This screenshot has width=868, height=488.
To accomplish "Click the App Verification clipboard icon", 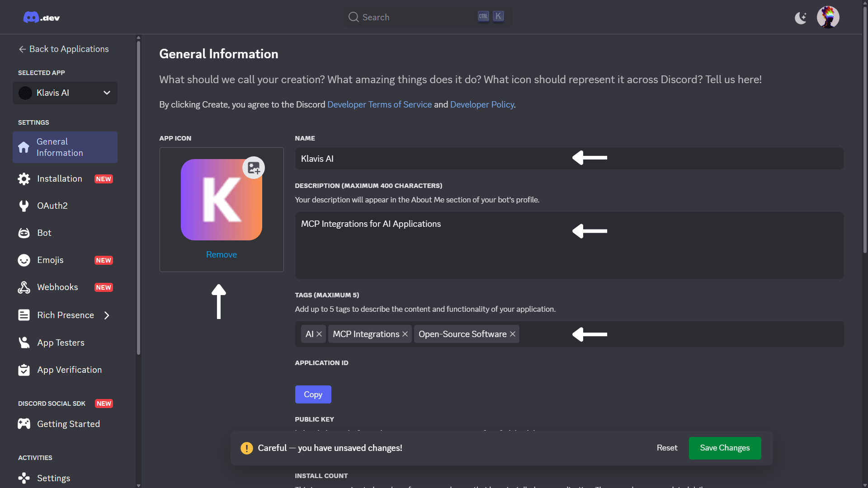I will click(24, 370).
